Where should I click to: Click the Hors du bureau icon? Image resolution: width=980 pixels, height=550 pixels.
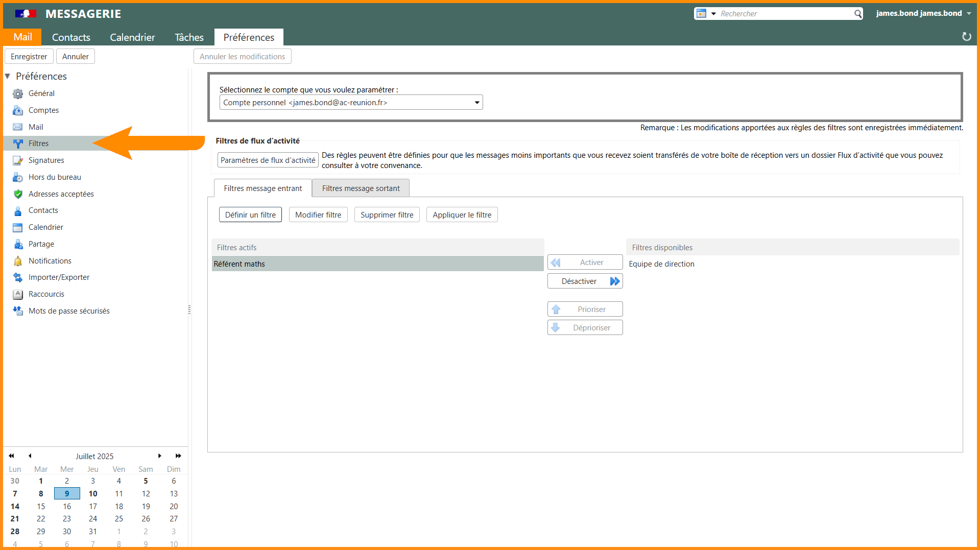[x=18, y=177]
